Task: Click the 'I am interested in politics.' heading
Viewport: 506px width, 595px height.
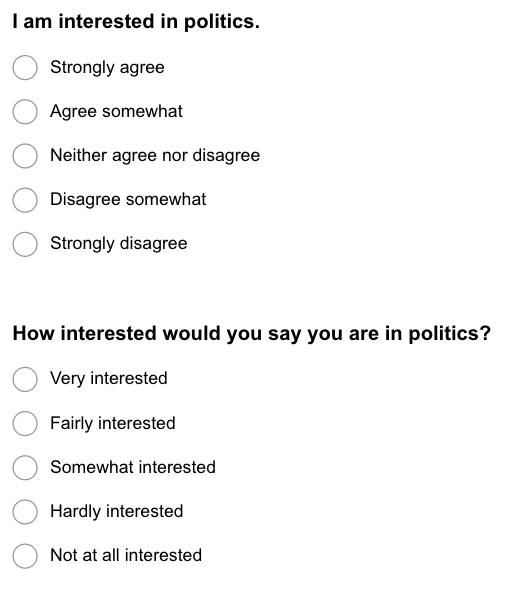Action: coord(136,22)
